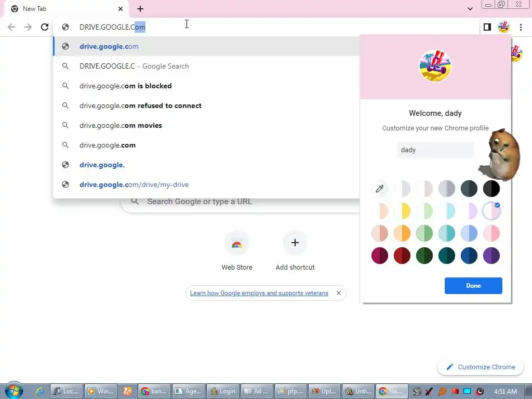Select the drive.google.com URL suggestion

pyautogui.click(x=206, y=46)
